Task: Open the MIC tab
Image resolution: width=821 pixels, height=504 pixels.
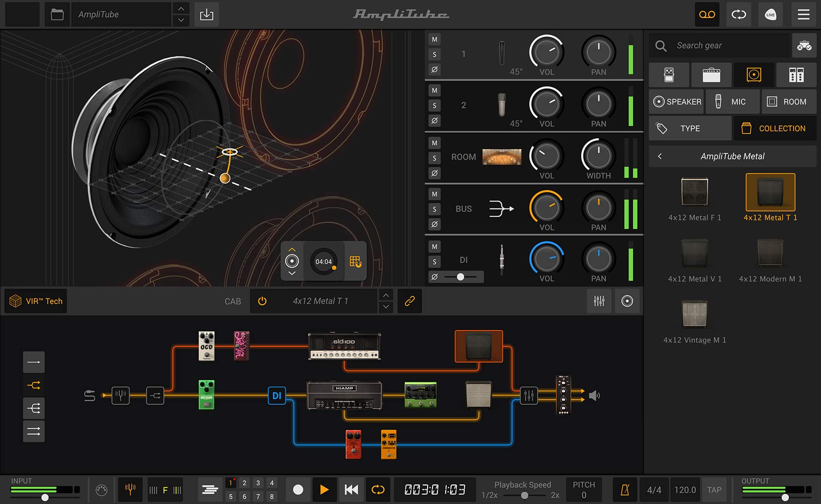Action: 733,102
